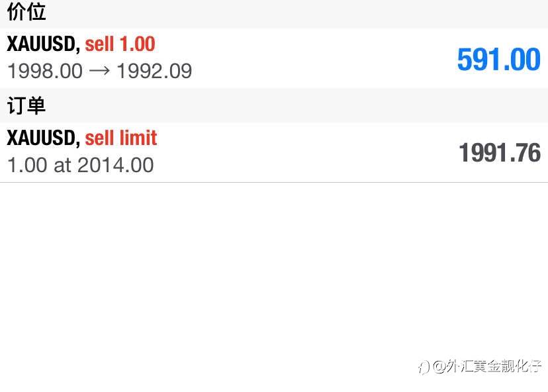This screenshot has width=548, height=392.
Task: Tap the 1992.09 current price
Action: click(154, 71)
